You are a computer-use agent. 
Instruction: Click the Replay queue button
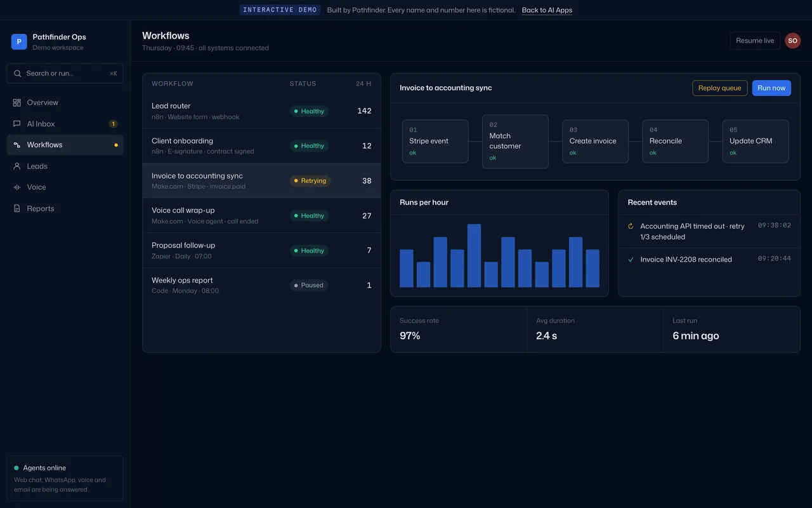click(719, 88)
